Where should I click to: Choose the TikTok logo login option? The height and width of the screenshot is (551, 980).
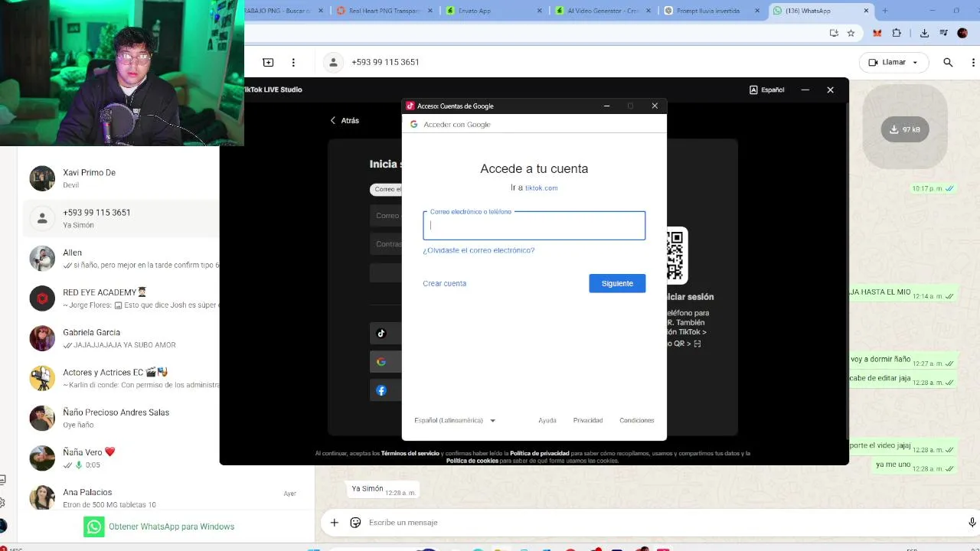(381, 333)
